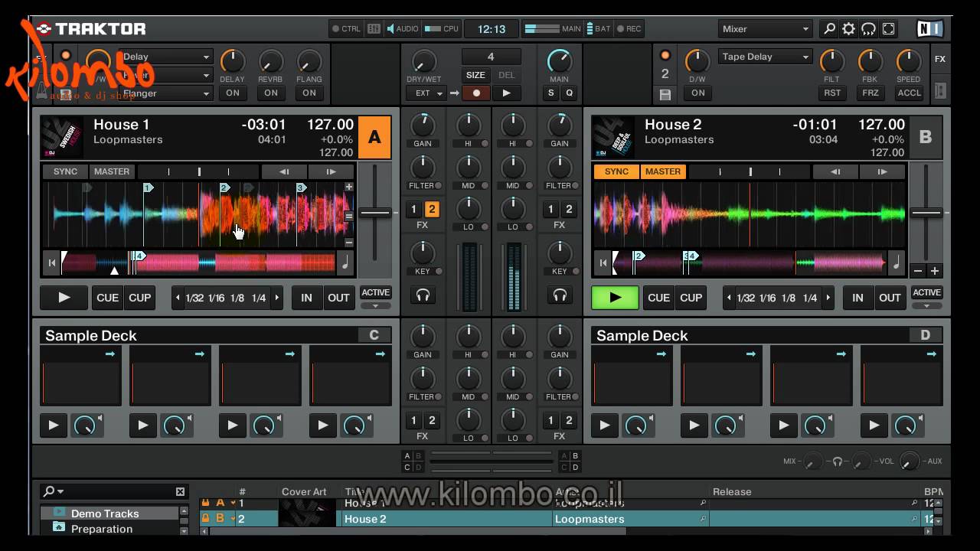Open the Flanger effect dropdown
This screenshot has height=551, width=980.
pyautogui.click(x=165, y=93)
